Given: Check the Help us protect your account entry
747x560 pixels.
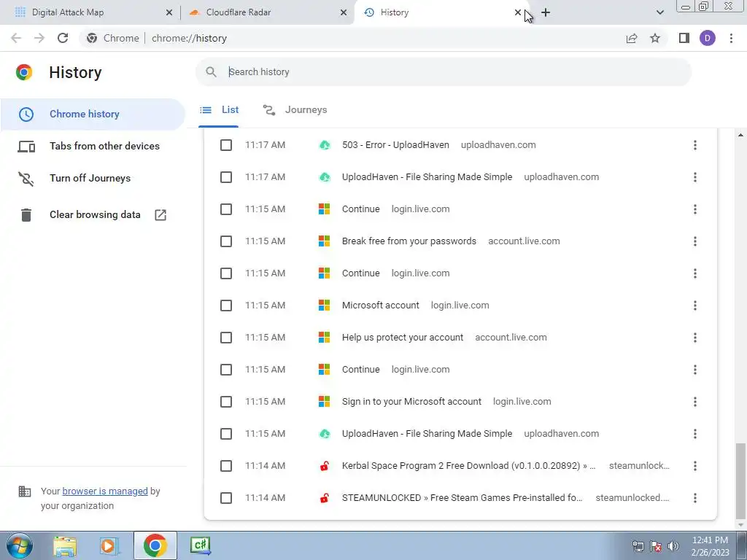Looking at the screenshot, I should point(226,338).
